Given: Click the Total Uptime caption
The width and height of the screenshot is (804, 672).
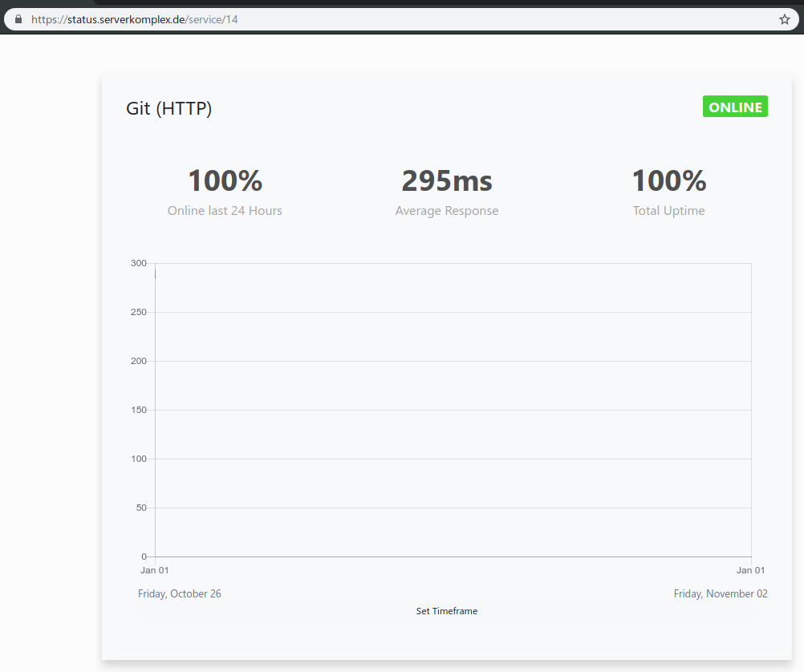Looking at the screenshot, I should tap(668, 210).
